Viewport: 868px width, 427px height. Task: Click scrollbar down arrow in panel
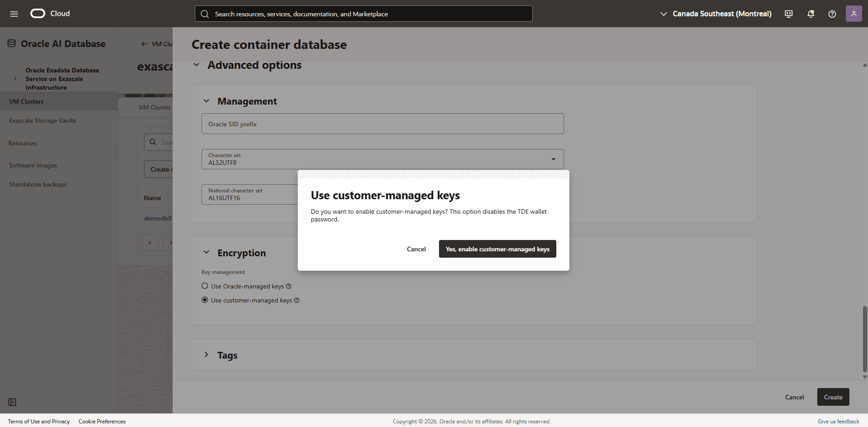865,377
